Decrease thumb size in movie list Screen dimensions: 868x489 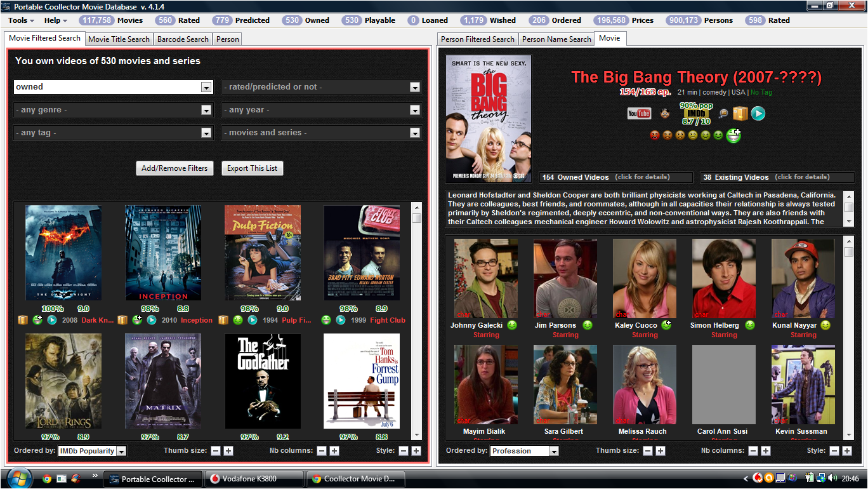[216, 451]
